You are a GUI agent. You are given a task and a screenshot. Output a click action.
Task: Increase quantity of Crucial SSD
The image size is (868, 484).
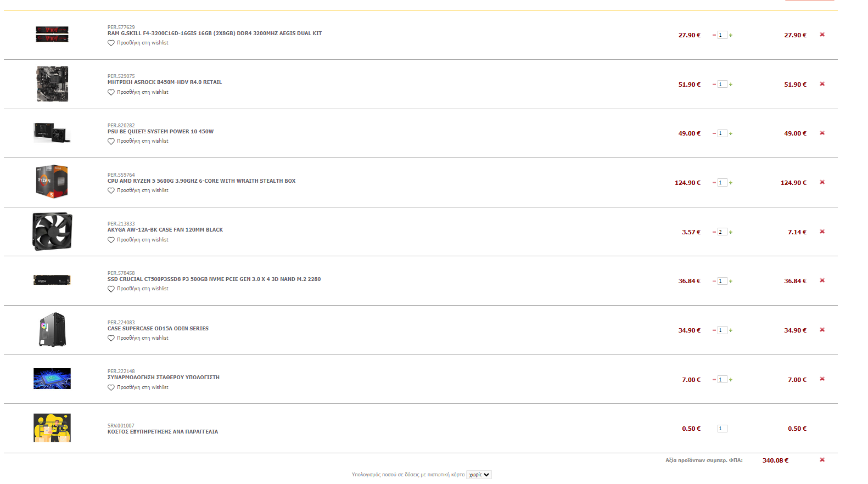[x=731, y=281]
